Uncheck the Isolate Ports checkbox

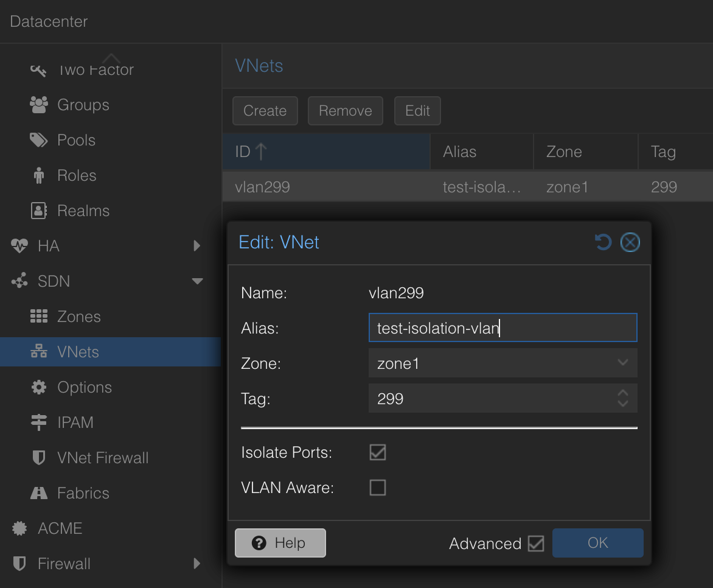[x=378, y=452]
